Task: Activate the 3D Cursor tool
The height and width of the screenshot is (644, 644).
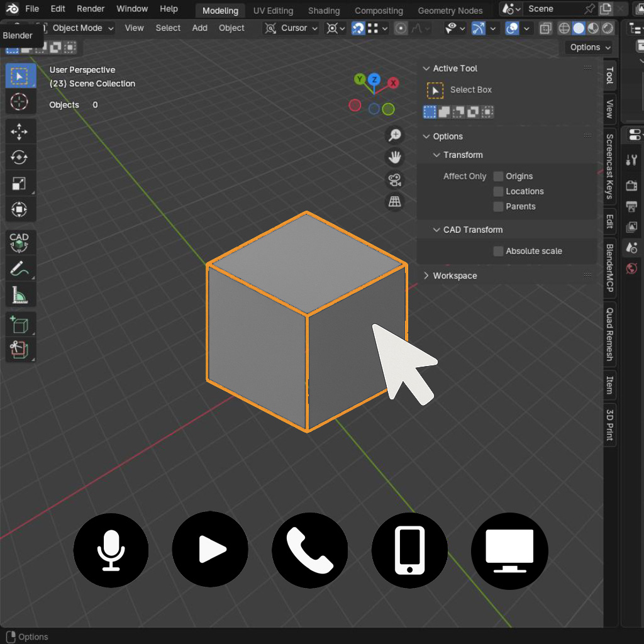Action: point(19,101)
